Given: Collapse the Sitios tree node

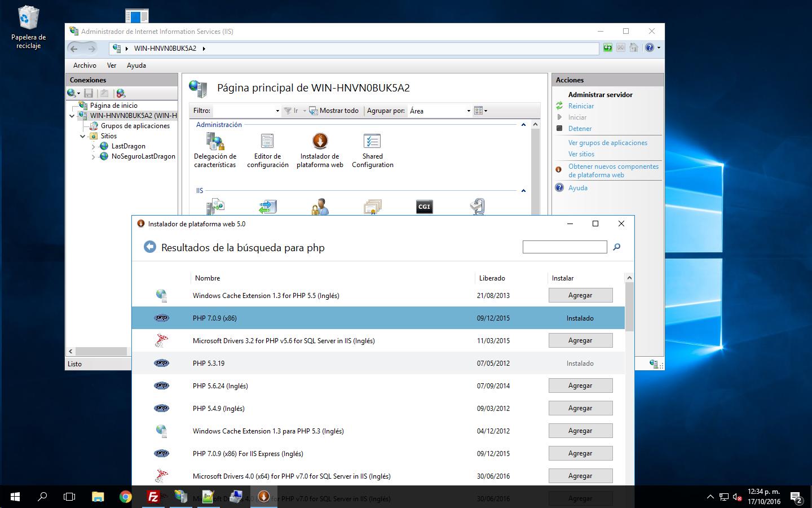Looking at the screenshot, I should click(83, 137).
